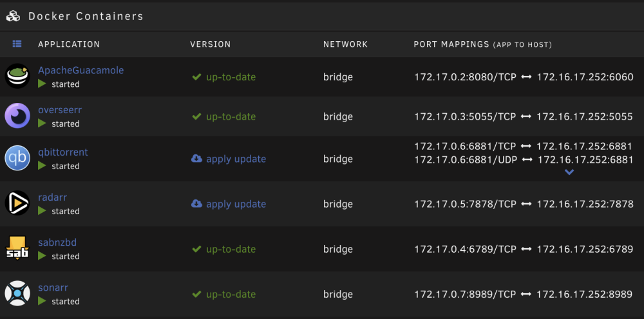The height and width of the screenshot is (319, 644).
Task: Click the Docker Containers cubes icon
Action: point(13,17)
